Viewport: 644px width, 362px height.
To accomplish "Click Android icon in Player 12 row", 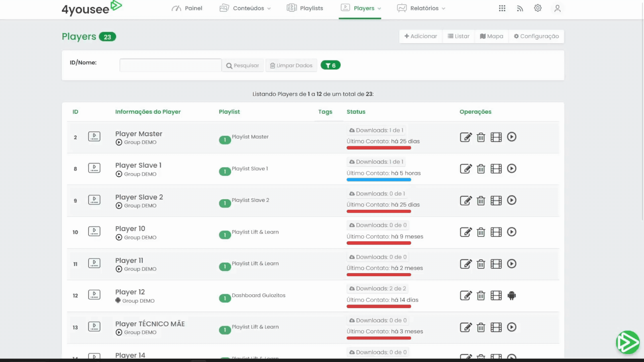I will click(x=512, y=295).
